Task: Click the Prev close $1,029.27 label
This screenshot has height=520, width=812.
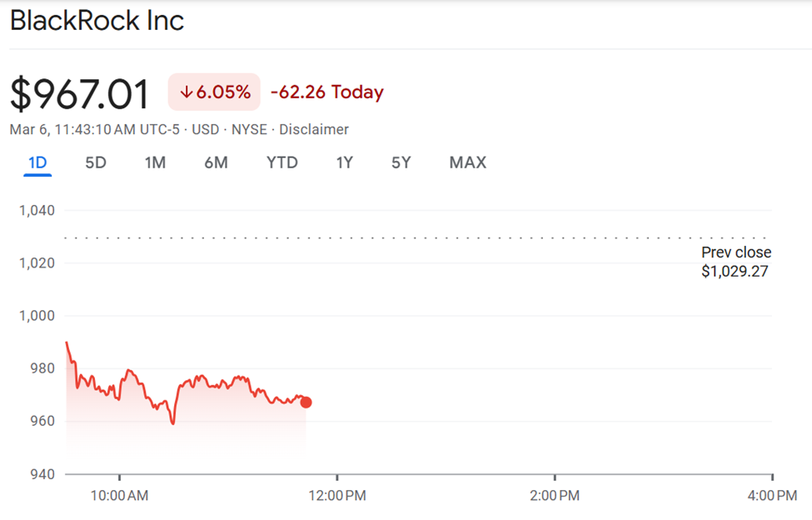Action: (x=735, y=261)
